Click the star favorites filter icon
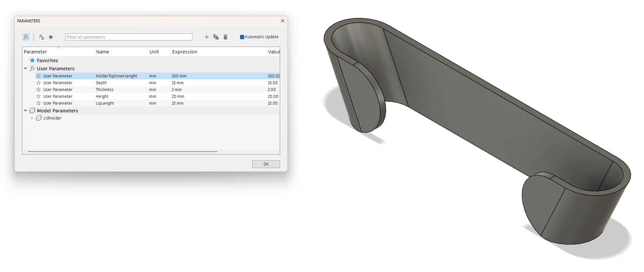644x272 pixels. tap(51, 37)
